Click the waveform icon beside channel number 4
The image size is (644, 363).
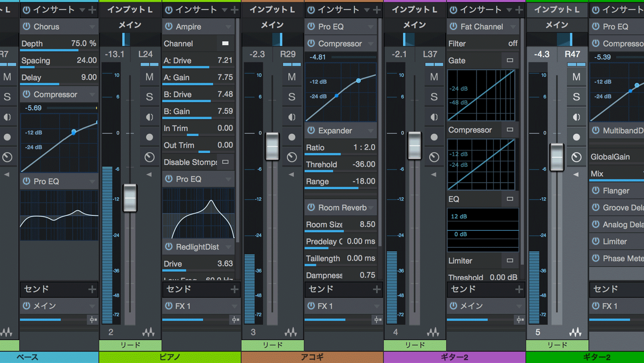point(433,332)
